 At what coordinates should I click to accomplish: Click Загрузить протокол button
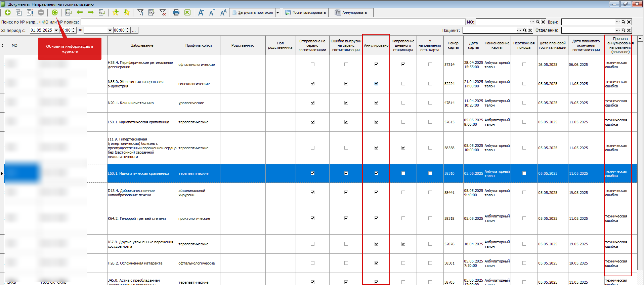pos(252,12)
